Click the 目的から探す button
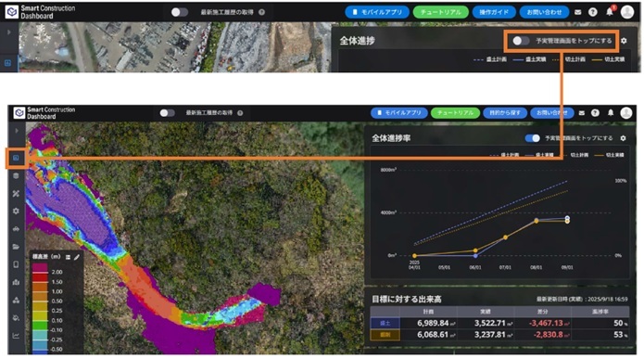Image resolution: width=644 pixels, height=359 pixels. click(505, 112)
